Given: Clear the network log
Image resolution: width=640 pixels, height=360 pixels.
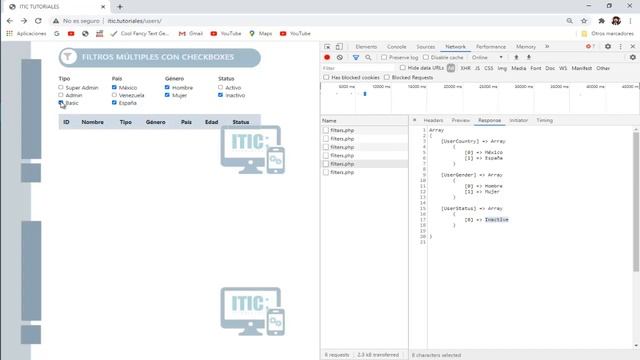Looking at the screenshot, I should [x=340, y=58].
